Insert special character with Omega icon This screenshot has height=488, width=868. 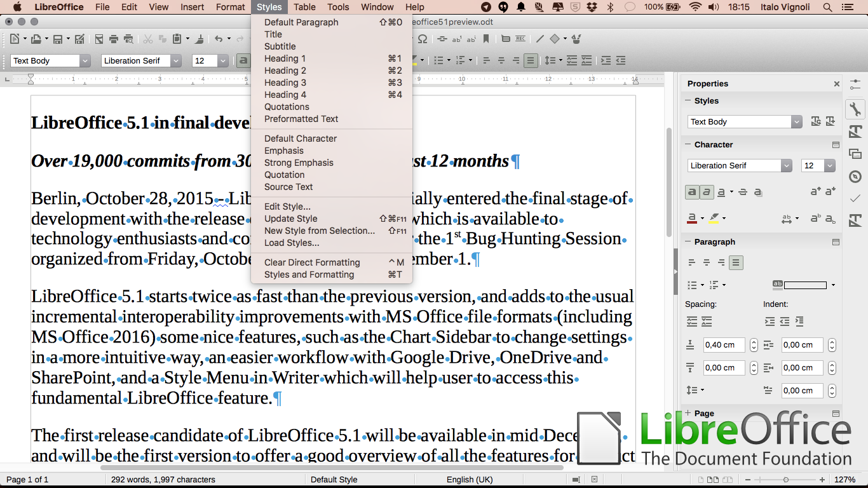tap(423, 39)
